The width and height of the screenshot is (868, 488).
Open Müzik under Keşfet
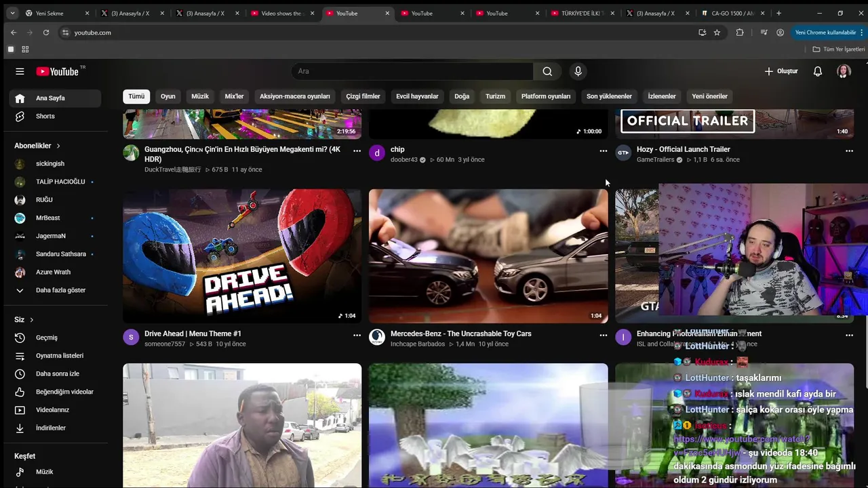tap(56, 472)
